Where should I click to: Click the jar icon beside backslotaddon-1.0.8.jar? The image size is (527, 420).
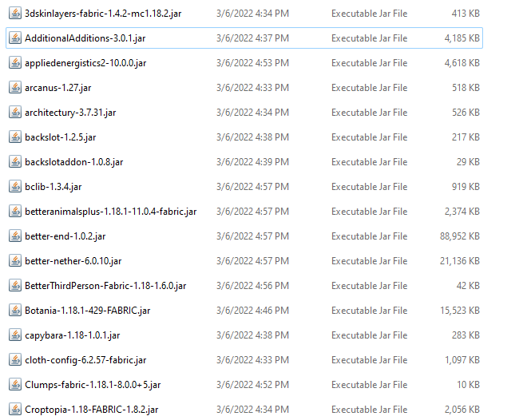pyautogui.click(x=15, y=162)
